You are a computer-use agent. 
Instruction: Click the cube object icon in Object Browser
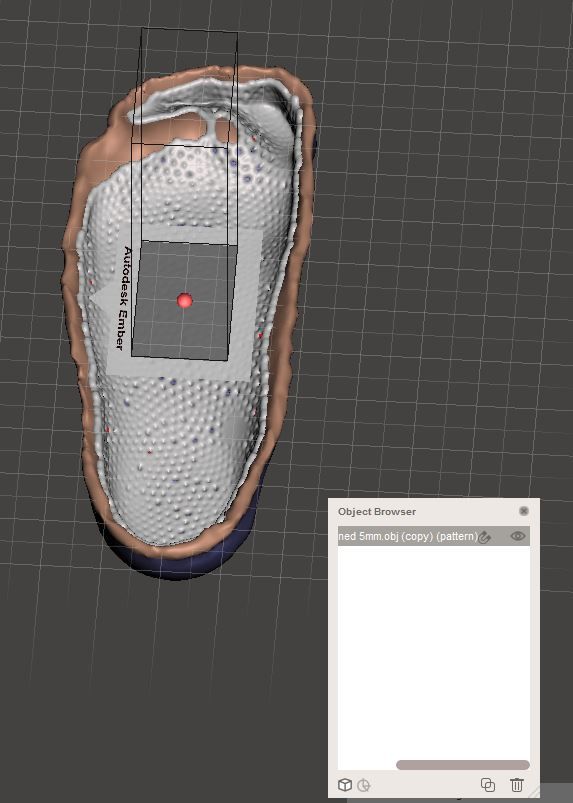(345, 785)
